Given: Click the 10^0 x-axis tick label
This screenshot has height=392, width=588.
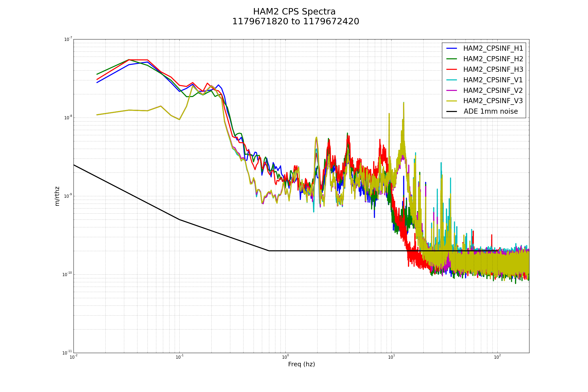Looking at the screenshot, I should click(x=285, y=357).
